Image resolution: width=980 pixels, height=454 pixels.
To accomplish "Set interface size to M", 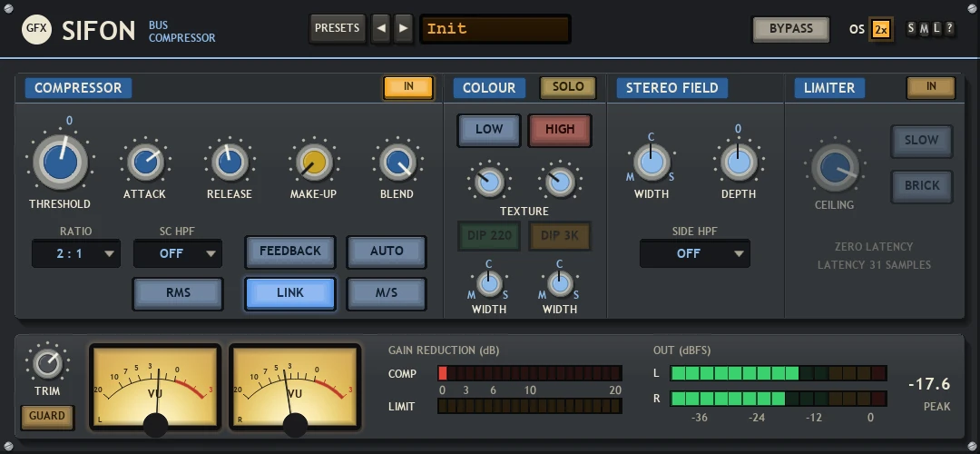I will coord(924,28).
